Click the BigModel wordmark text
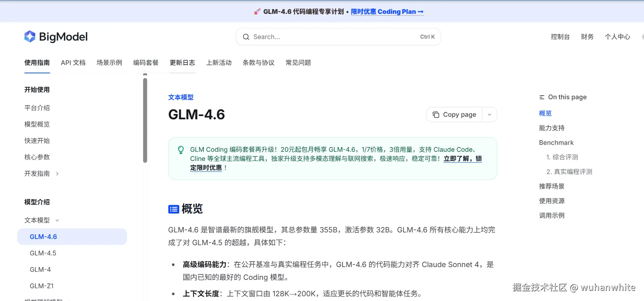This screenshot has height=301, width=644. pyautogui.click(x=64, y=37)
